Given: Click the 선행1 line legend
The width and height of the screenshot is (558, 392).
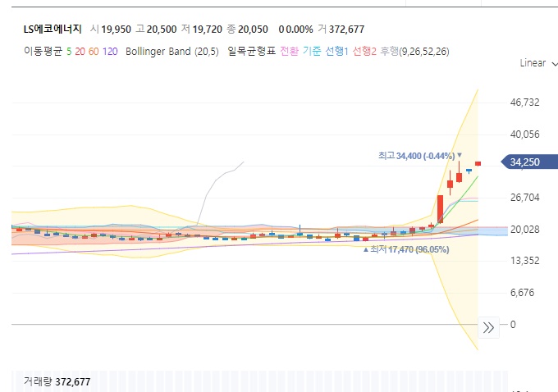Looking at the screenshot, I should 336,51.
